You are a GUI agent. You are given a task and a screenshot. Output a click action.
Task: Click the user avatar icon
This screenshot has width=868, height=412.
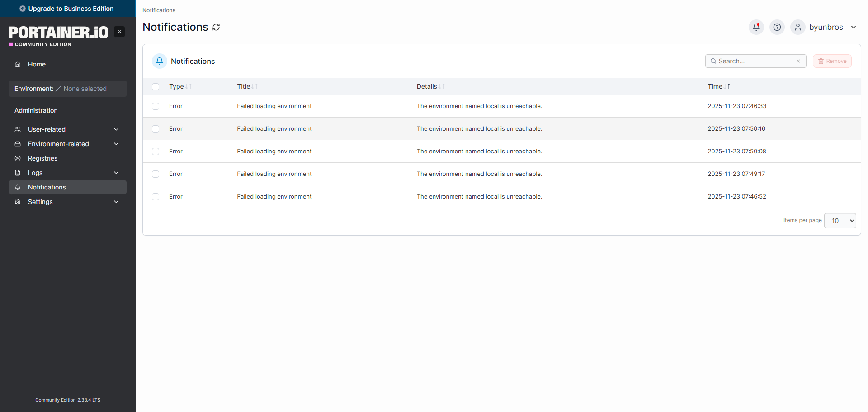tap(797, 27)
